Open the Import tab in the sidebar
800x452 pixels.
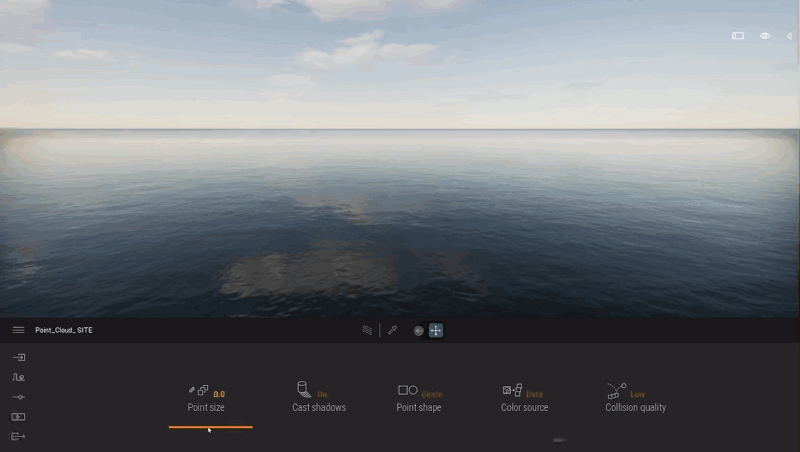(19, 357)
